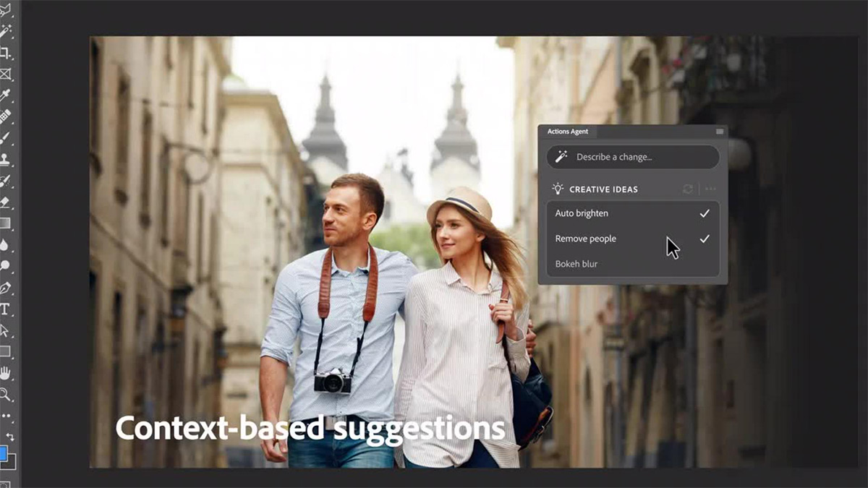Switch to the Hand tool

6,373
